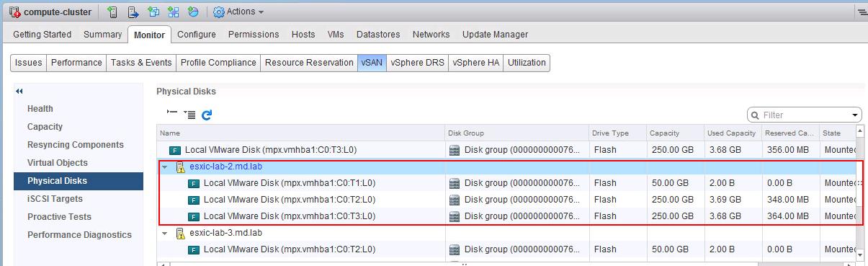This screenshot has height=266, width=868.
Task: Sort by the Capacity column header
Action: (x=675, y=133)
